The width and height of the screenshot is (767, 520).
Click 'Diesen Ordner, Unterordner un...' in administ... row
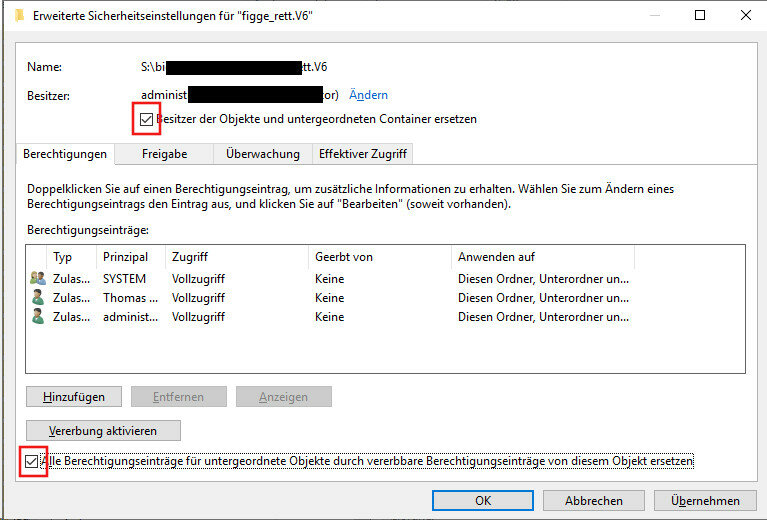[543, 317]
